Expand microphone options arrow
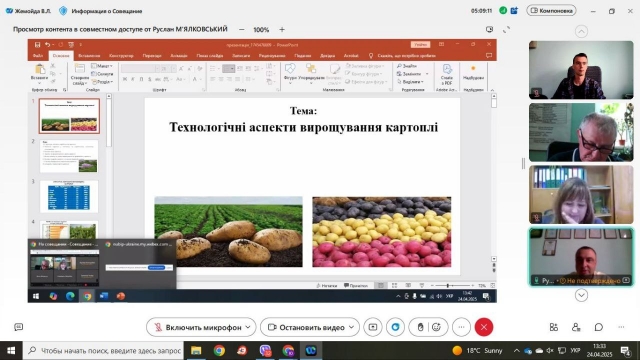The width and height of the screenshot is (640, 360). (248, 327)
